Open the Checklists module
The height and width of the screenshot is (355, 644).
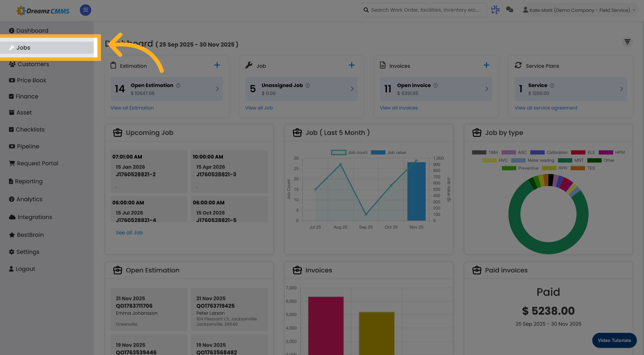pos(30,129)
